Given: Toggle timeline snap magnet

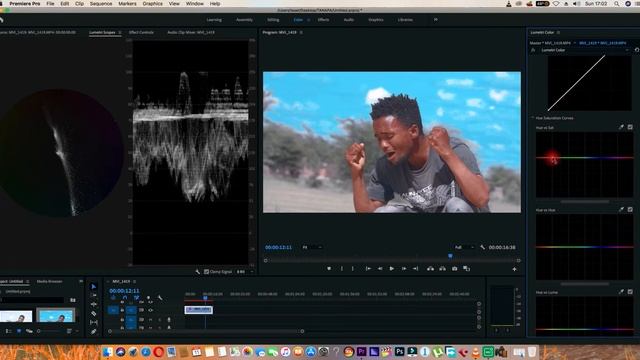Looking at the screenshot, I should 124,298.
